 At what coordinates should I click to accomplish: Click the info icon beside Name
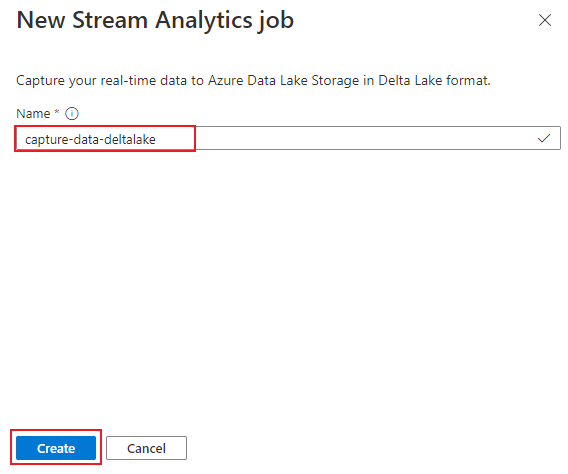point(72,114)
